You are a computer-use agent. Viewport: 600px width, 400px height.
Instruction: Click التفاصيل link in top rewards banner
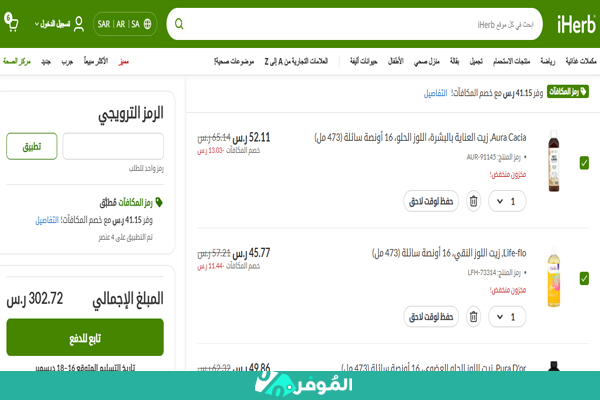[435, 93]
